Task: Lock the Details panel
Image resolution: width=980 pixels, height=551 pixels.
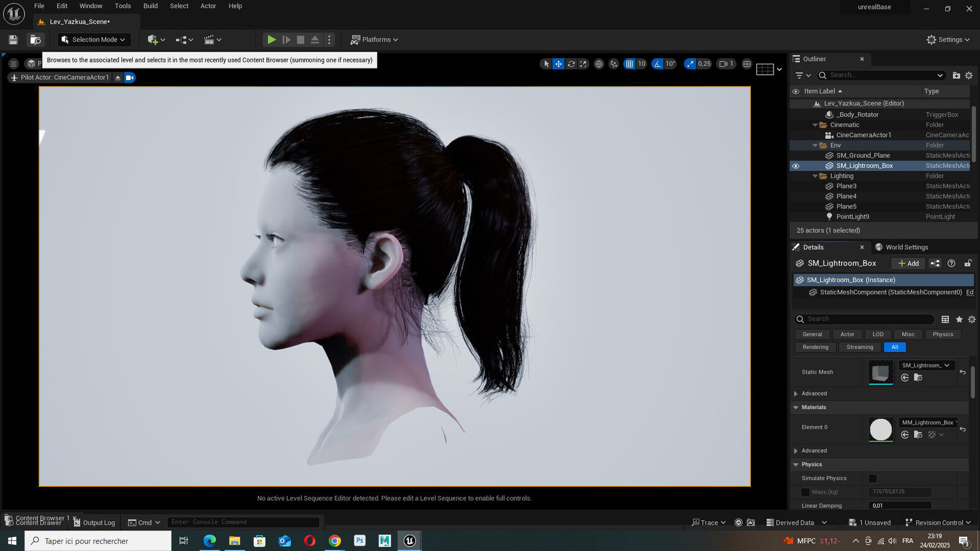Action: (968, 263)
